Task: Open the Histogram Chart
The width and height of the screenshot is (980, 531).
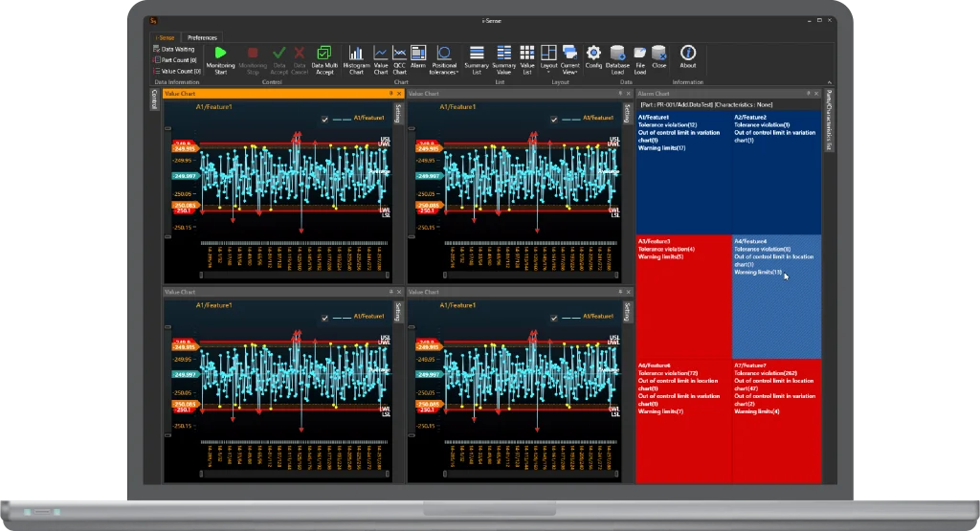Action: (357, 54)
